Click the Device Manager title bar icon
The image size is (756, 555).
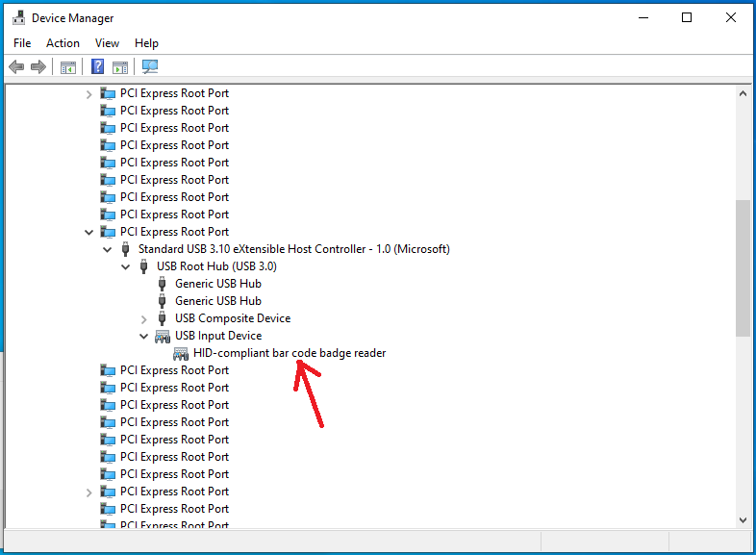(19, 18)
